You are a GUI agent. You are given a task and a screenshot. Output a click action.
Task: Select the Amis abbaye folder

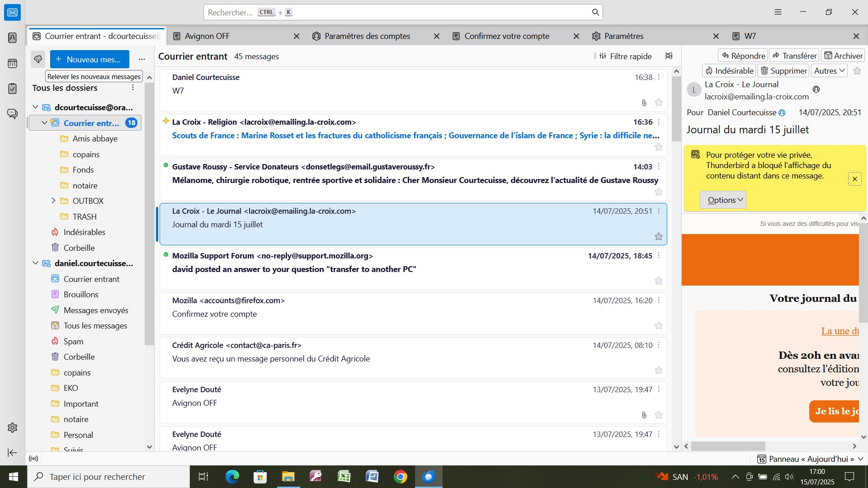point(95,139)
